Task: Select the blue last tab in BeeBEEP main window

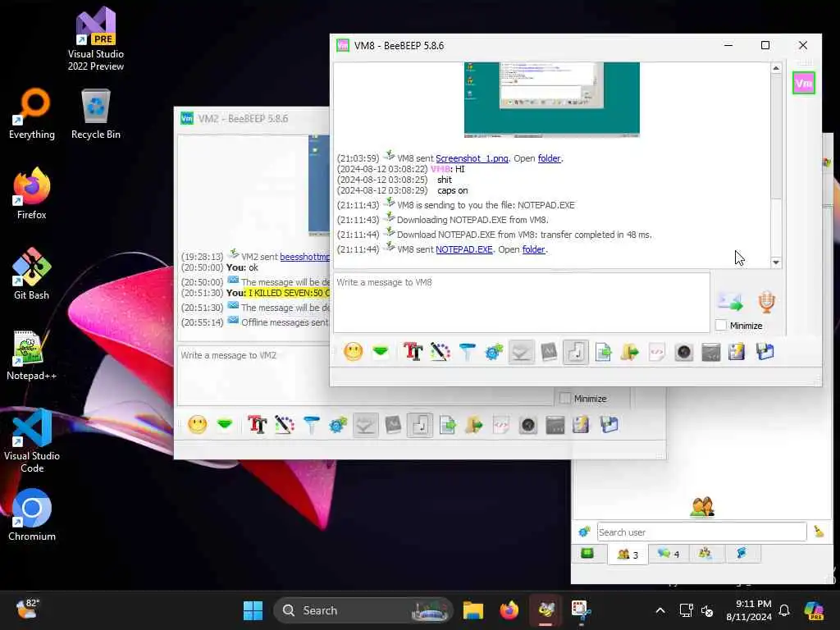Action: [742, 554]
